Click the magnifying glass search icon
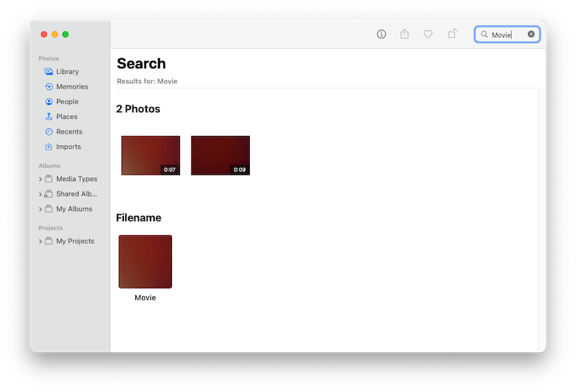The width and height of the screenshot is (576, 392). (x=485, y=35)
